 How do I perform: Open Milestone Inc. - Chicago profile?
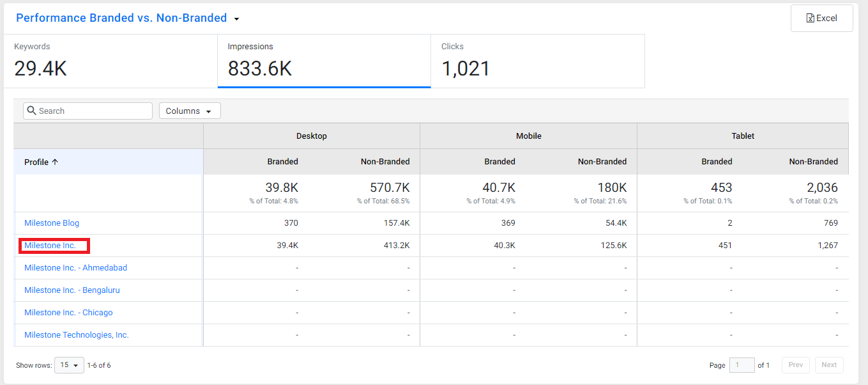point(68,313)
